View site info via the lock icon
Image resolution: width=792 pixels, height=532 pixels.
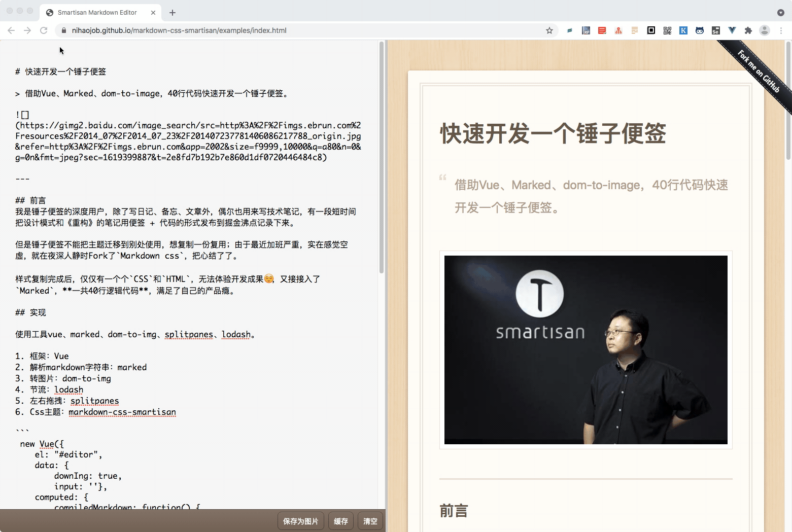pos(63,30)
